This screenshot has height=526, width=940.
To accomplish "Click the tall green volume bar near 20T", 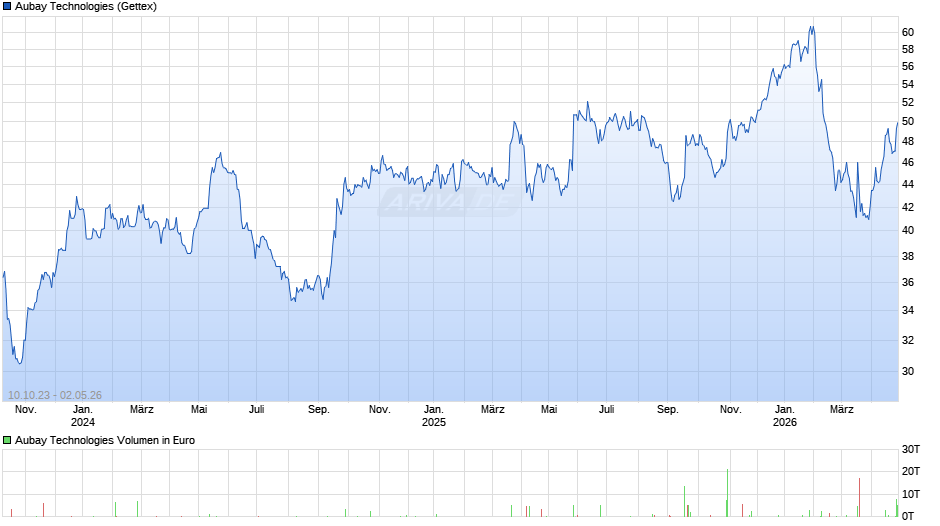I will (727, 493).
